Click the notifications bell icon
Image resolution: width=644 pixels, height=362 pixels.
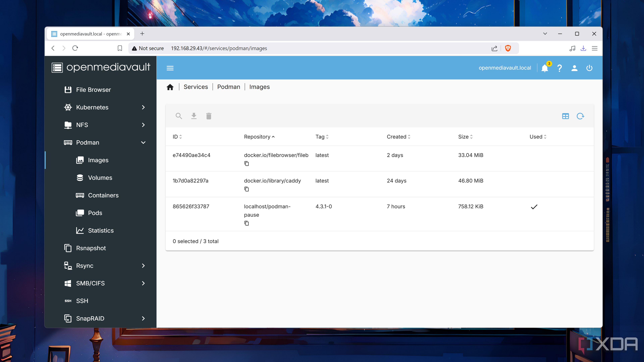tap(545, 68)
